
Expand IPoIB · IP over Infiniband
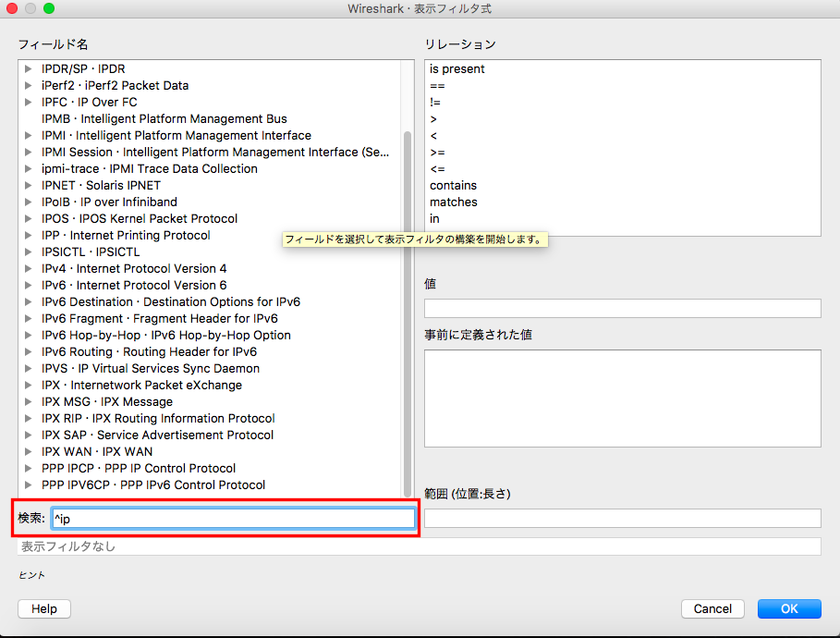29,202
